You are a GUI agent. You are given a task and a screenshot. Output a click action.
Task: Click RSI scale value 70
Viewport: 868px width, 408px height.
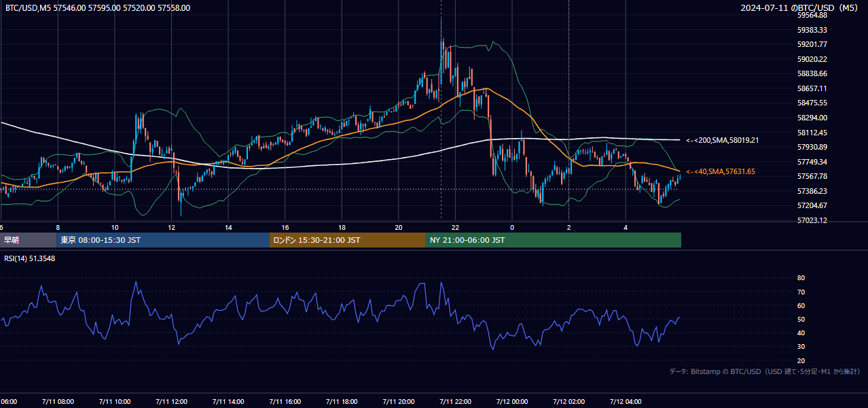pos(801,292)
